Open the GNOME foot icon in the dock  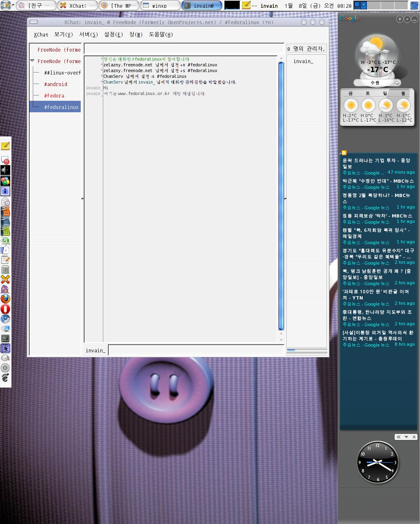(x=5, y=377)
